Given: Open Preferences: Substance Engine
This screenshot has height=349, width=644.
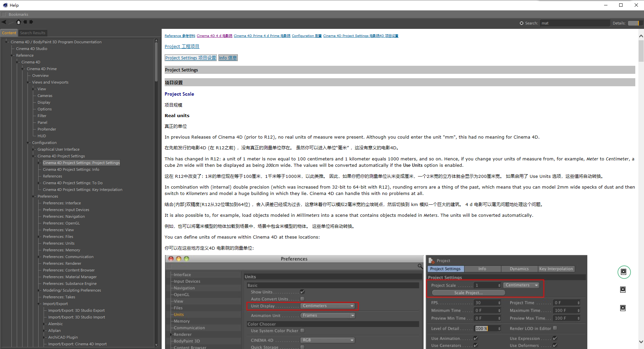Looking at the screenshot, I should [70, 284].
